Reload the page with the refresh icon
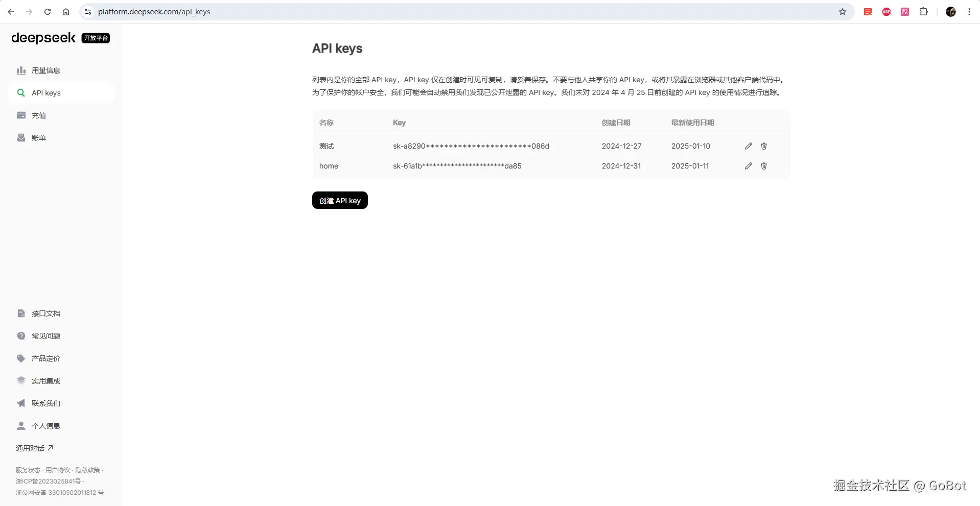The image size is (980, 506). coord(48,12)
